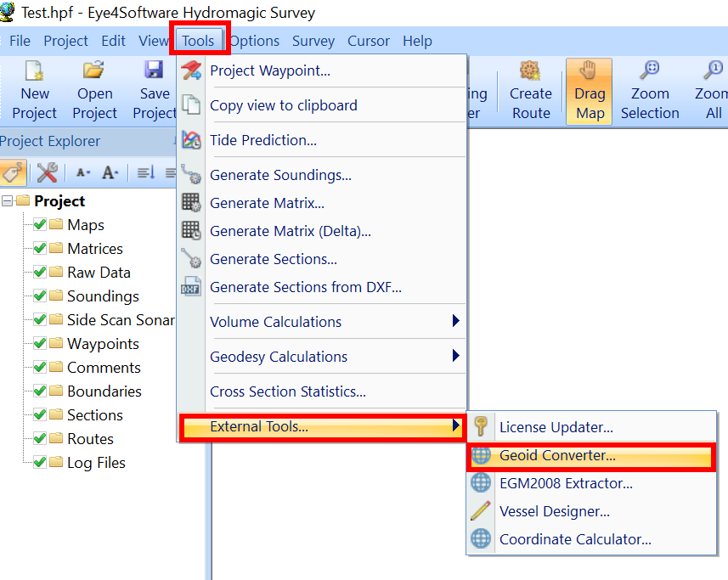
Task: Toggle the Soundings checkbox
Action: tap(39, 296)
